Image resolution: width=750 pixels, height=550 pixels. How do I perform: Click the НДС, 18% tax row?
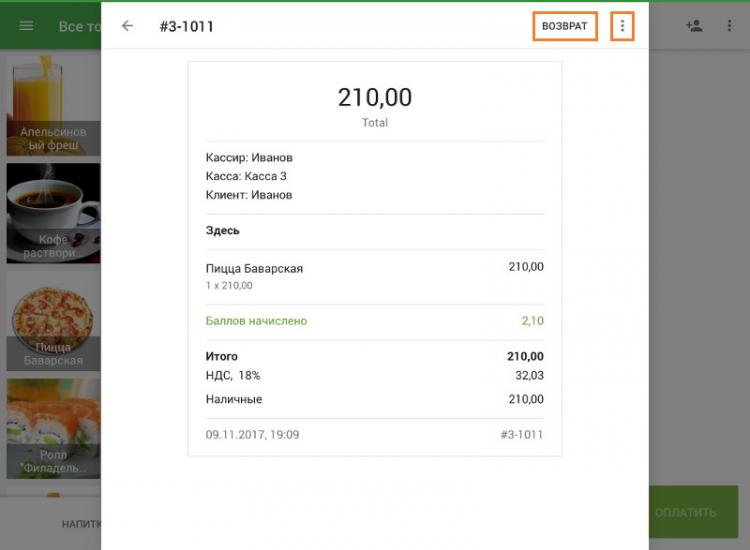[x=233, y=375]
